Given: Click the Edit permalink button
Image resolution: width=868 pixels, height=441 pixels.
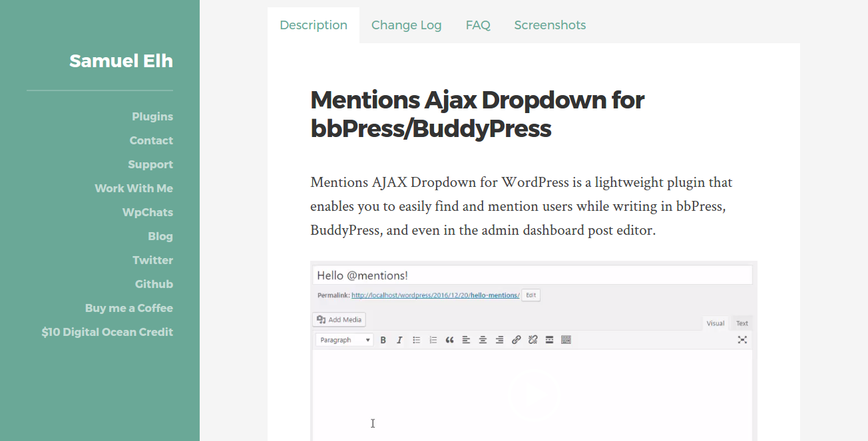Looking at the screenshot, I should click(x=531, y=295).
